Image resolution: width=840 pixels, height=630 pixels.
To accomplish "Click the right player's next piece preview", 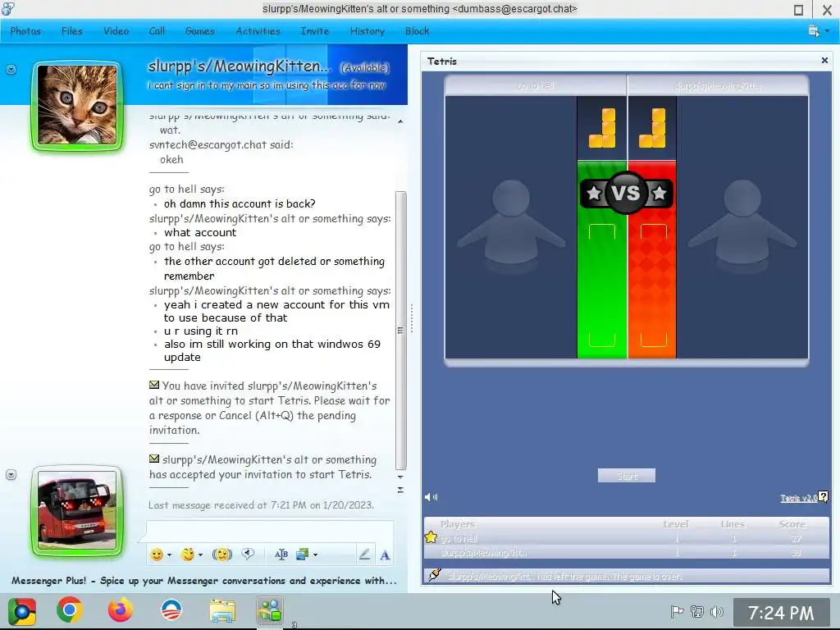I will tap(652, 128).
